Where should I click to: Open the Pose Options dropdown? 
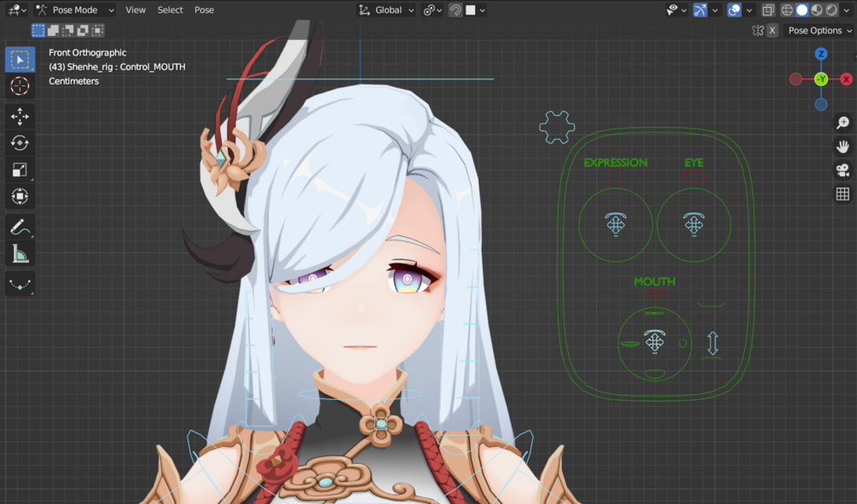818,31
